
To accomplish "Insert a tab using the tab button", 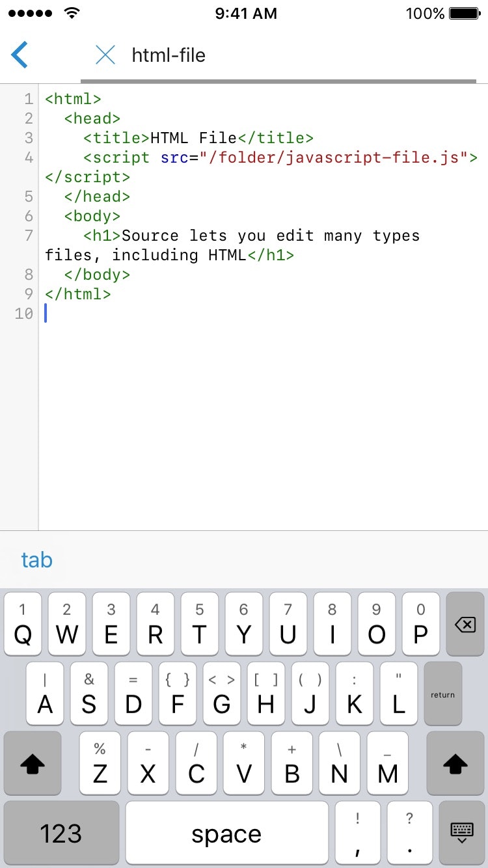I will 37,560.
